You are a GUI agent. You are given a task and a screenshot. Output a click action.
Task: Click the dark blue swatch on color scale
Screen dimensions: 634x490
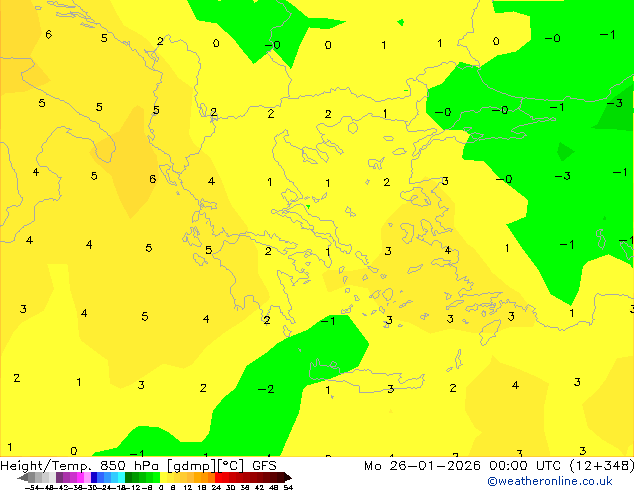click(x=94, y=477)
